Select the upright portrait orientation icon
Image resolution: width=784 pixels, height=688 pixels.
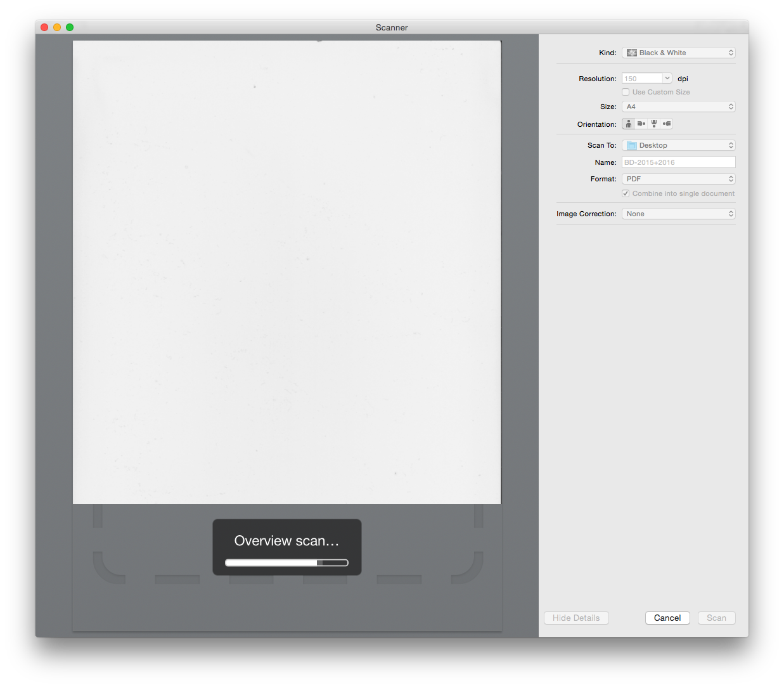[629, 124]
